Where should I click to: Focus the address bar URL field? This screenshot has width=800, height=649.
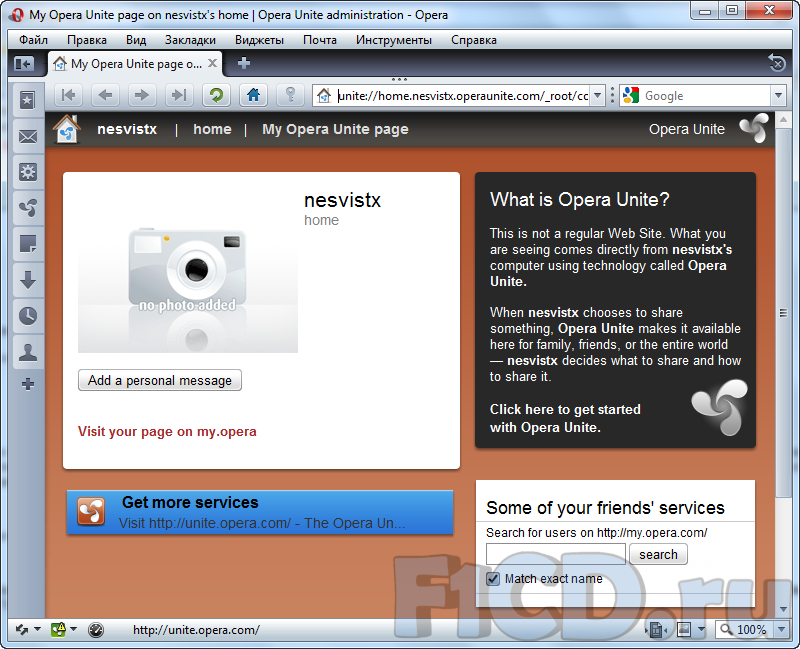462,95
